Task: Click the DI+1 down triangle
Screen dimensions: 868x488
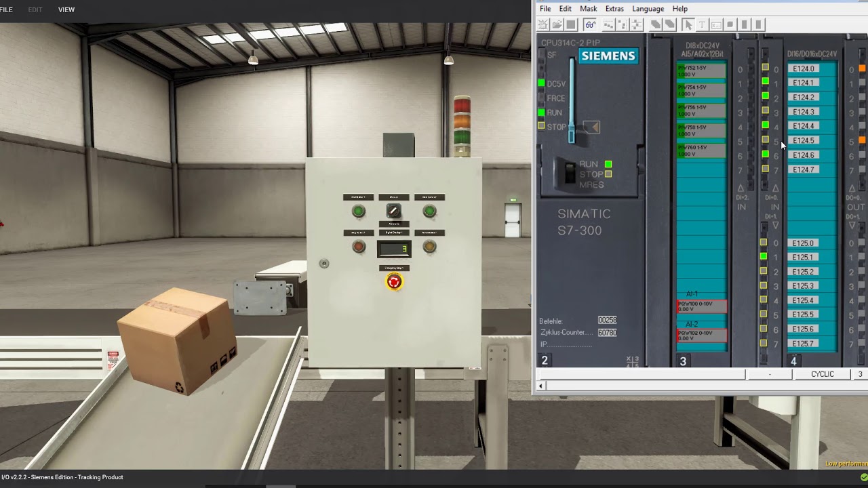Action: point(775,226)
